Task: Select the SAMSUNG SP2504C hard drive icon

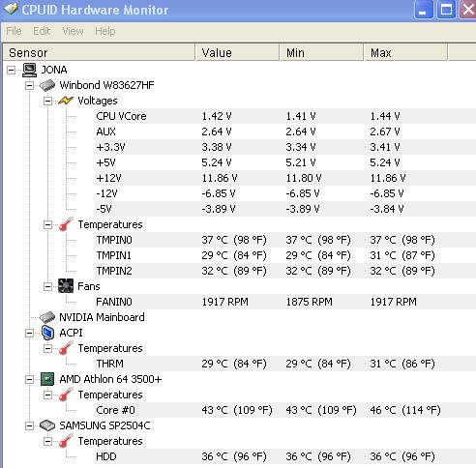Action: pos(47,425)
